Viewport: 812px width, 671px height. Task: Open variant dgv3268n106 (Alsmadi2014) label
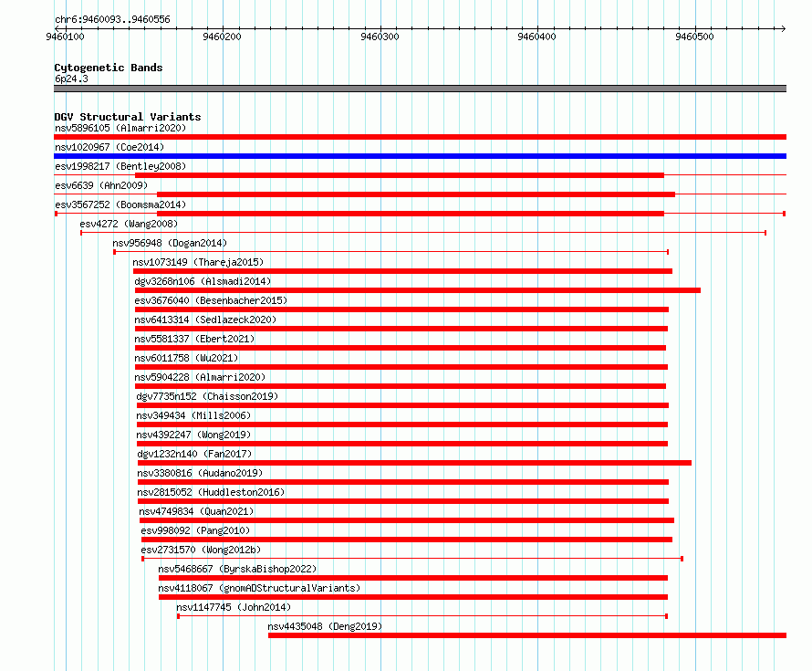(203, 281)
